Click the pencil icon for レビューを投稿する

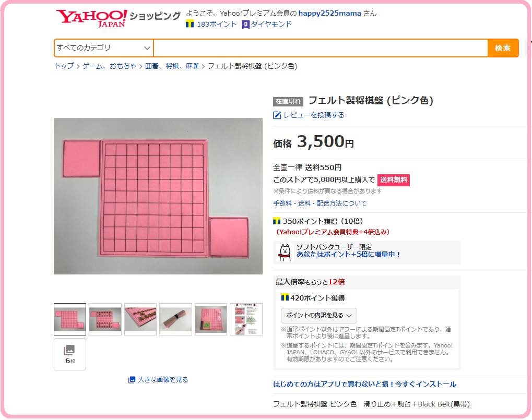[x=277, y=115]
